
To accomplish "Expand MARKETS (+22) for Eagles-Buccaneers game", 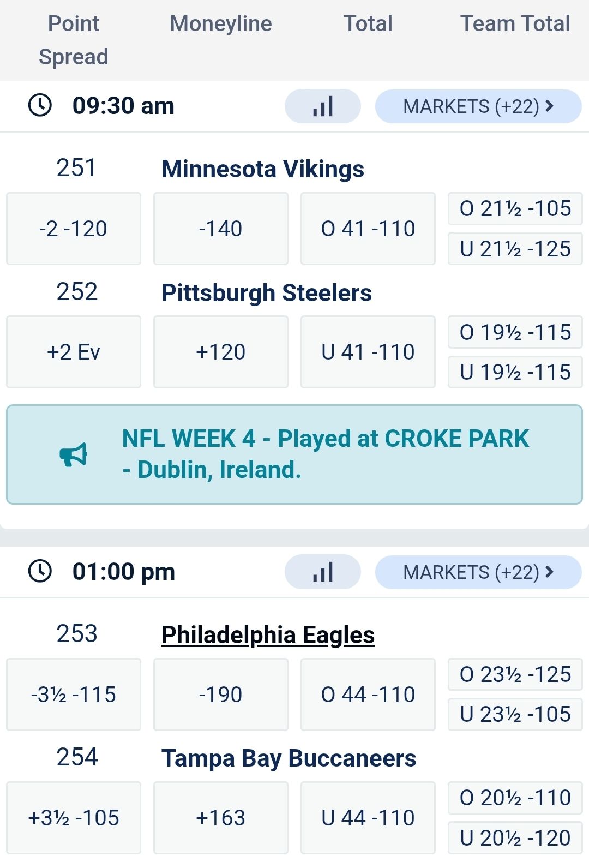I will [x=478, y=572].
